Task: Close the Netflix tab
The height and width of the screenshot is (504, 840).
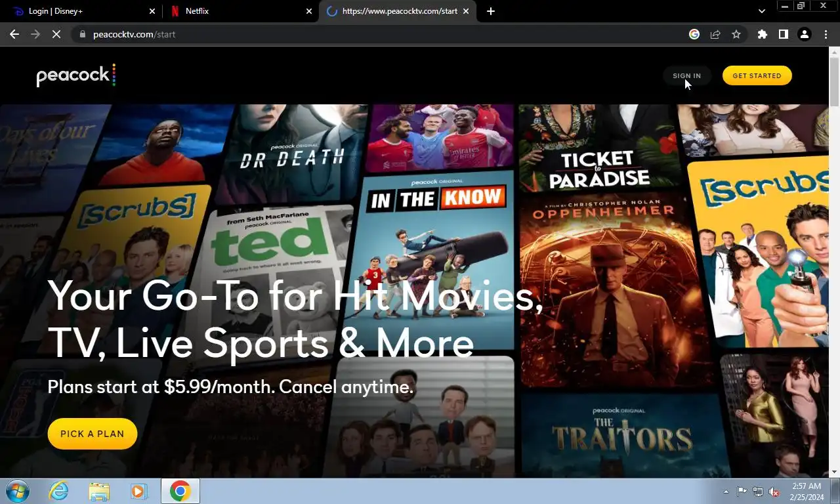Action: 309,11
